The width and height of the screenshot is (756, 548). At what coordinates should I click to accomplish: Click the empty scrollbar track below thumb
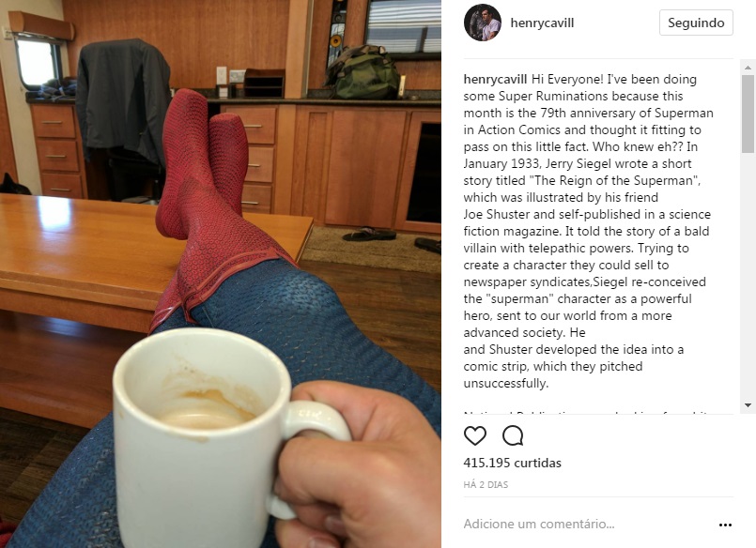(x=748, y=277)
